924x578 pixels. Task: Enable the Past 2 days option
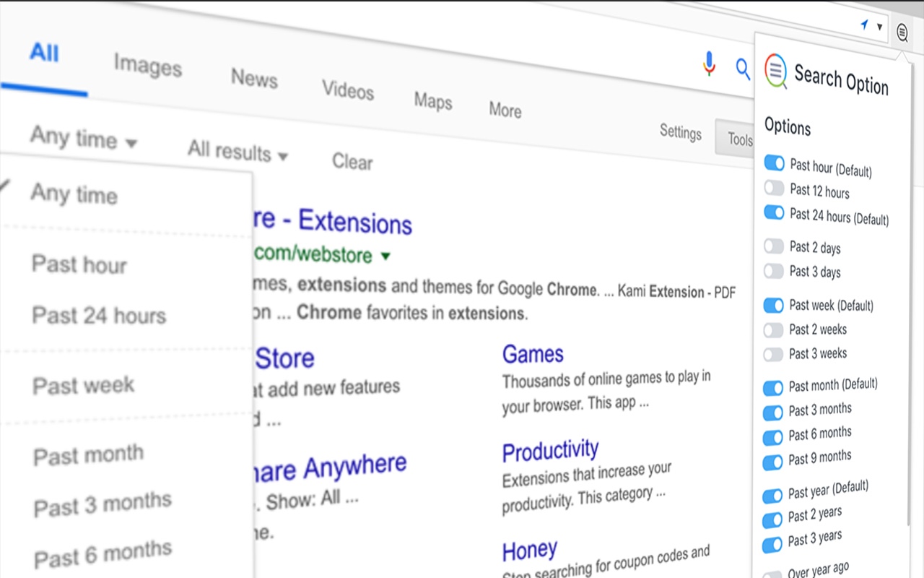tap(774, 246)
